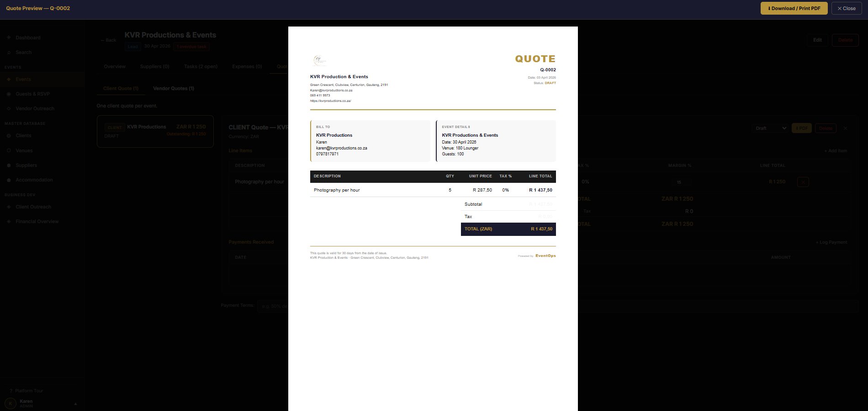868x411 pixels.
Task: Click the Financial Overview sidebar icon
Action: pyautogui.click(x=9, y=222)
